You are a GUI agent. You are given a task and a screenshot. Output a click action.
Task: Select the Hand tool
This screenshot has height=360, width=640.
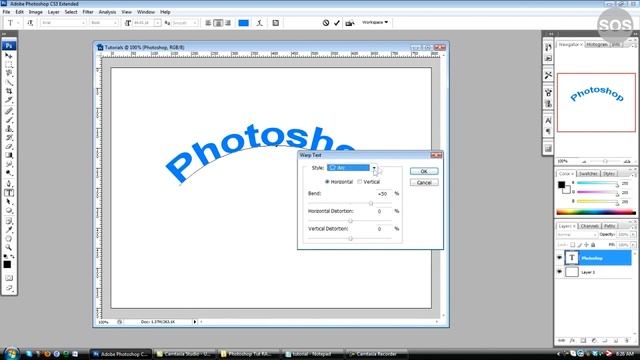[x=9, y=239]
